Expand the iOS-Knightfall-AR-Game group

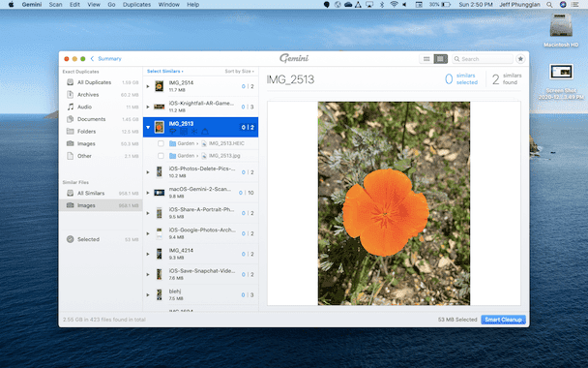tap(148, 107)
